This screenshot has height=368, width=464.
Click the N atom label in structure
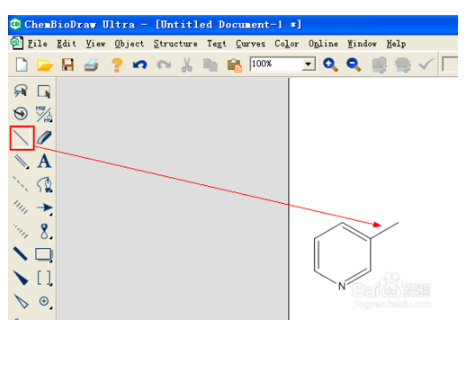342,286
